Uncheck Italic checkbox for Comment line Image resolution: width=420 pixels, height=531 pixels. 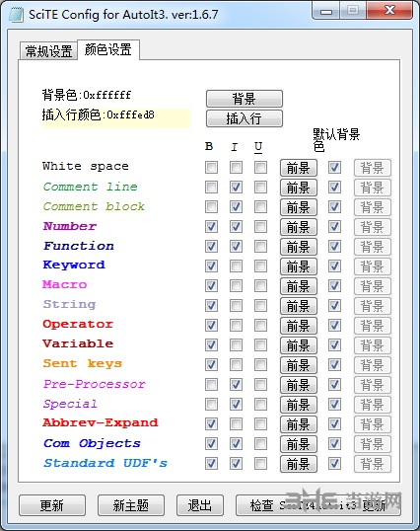click(236, 187)
